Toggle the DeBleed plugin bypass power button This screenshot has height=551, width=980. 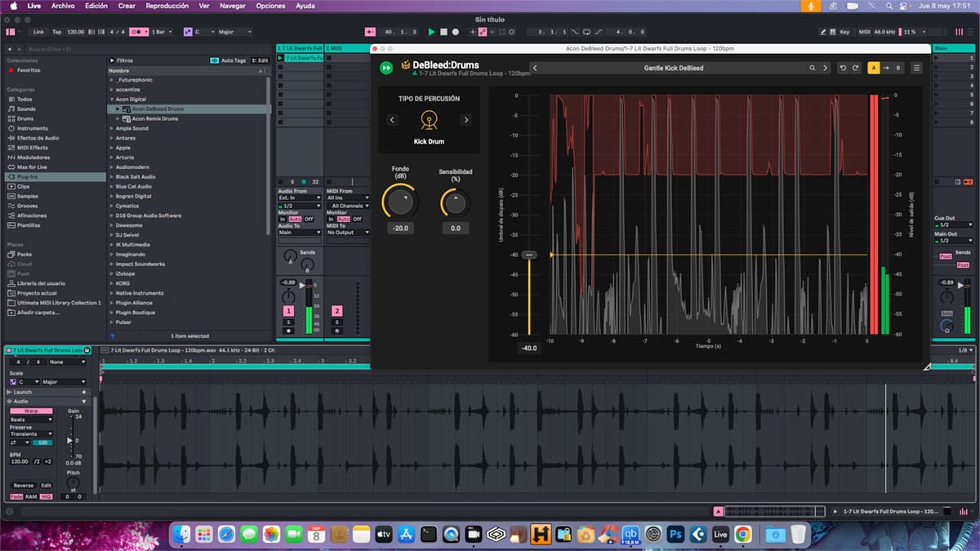(x=385, y=68)
